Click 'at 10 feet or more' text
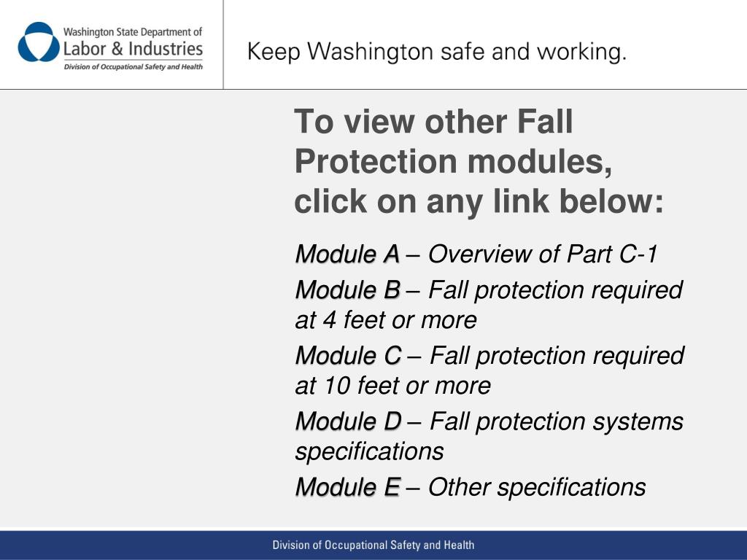747x560 pixels. tap(392, 385)
